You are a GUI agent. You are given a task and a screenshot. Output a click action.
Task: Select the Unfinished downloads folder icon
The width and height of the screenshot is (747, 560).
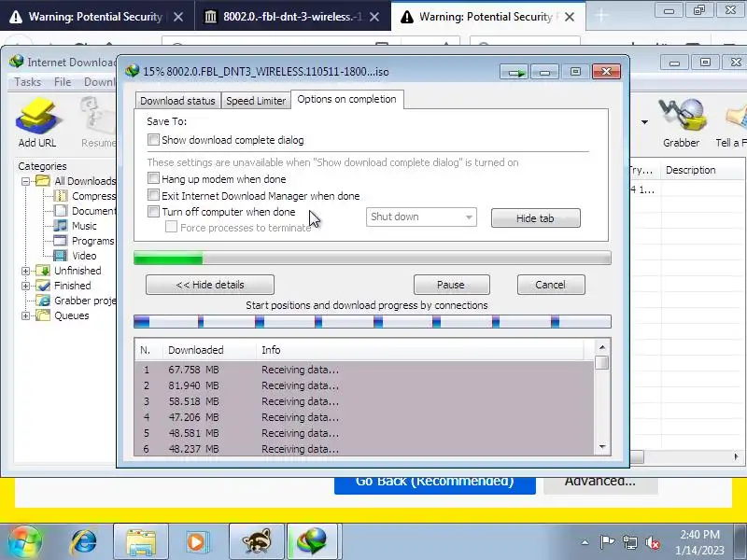(43, 271)
